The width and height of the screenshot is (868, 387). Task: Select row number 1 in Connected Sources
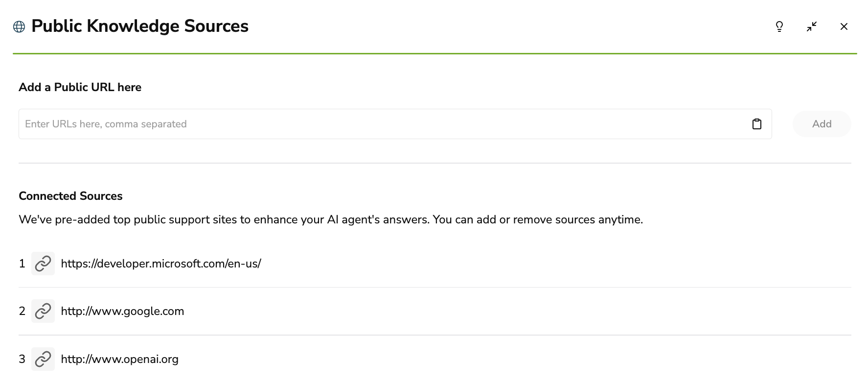pyautogui.click(x=22, y=264)
